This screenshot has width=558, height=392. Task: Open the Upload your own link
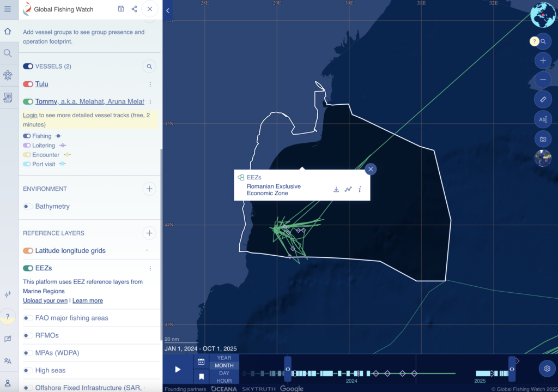point(45,300)
